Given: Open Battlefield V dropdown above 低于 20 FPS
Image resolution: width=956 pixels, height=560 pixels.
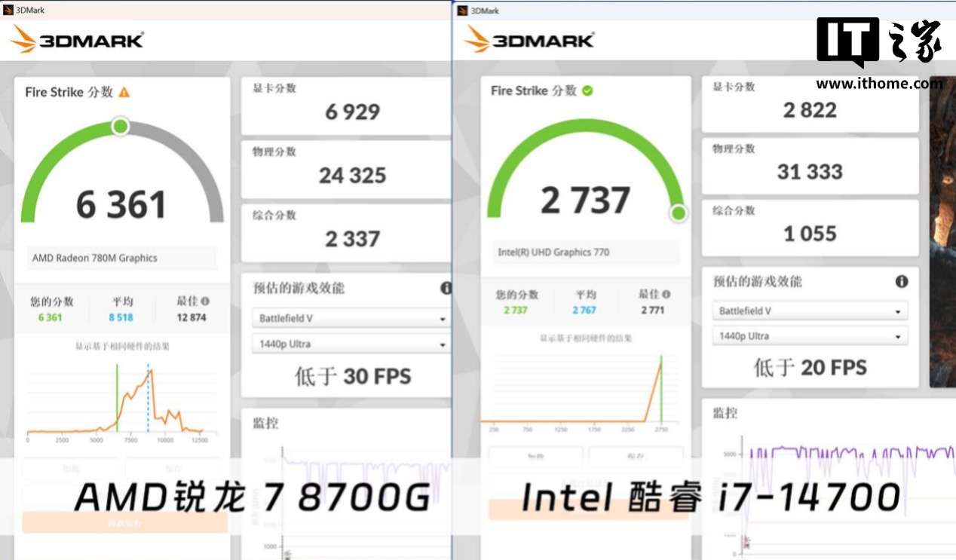Looking at the screenshot, I should tap(809, 311).
